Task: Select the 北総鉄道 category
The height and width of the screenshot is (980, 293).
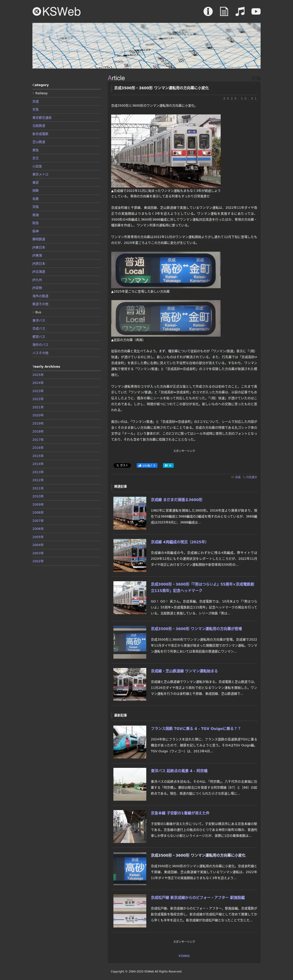Action: pyautogui.click(x=39, y=126)
